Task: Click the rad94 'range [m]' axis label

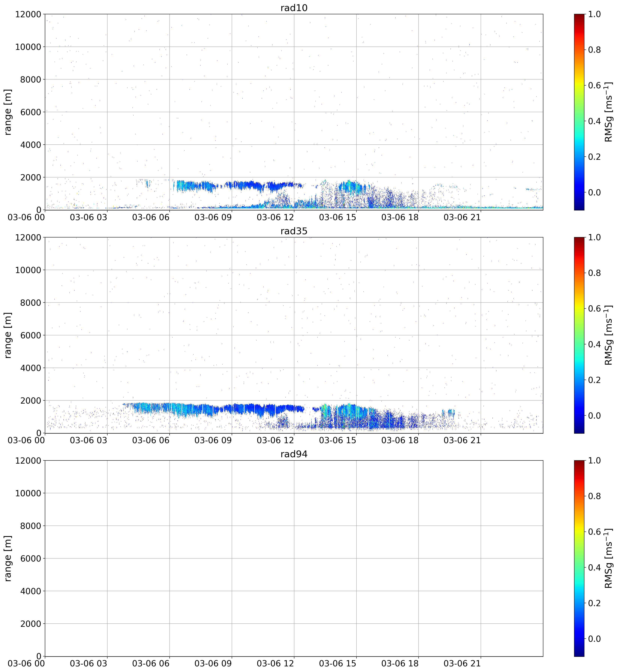Action: pos(8,558)
